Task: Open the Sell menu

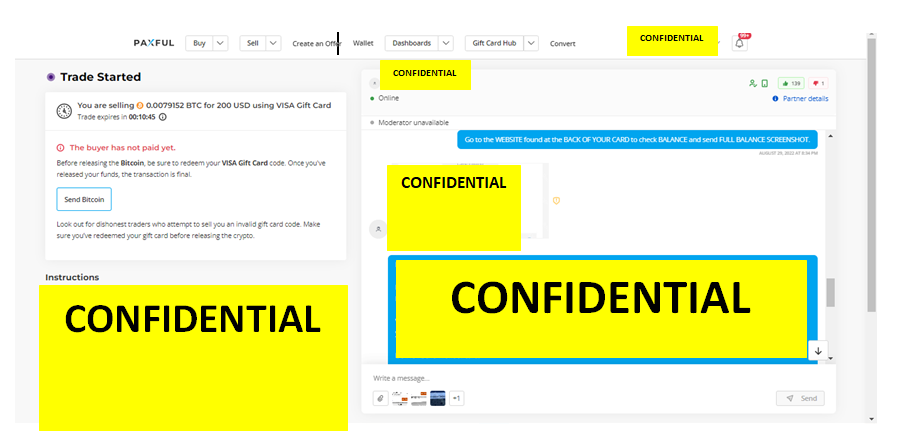Action: [x=253, y=43]
